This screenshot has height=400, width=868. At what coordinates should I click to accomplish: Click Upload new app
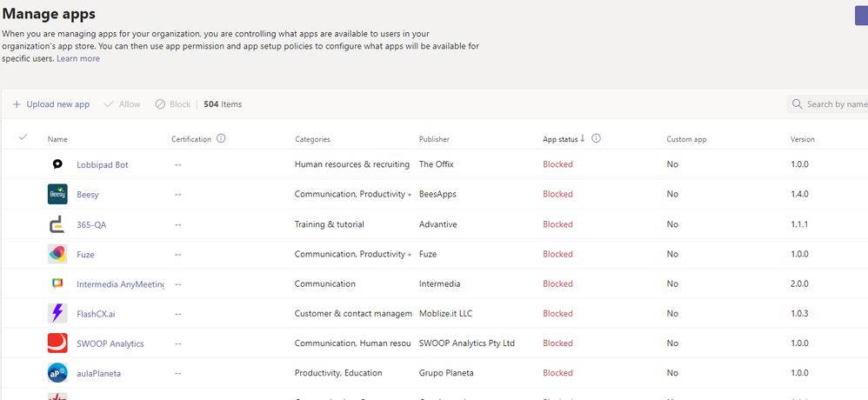coord(50,104)
